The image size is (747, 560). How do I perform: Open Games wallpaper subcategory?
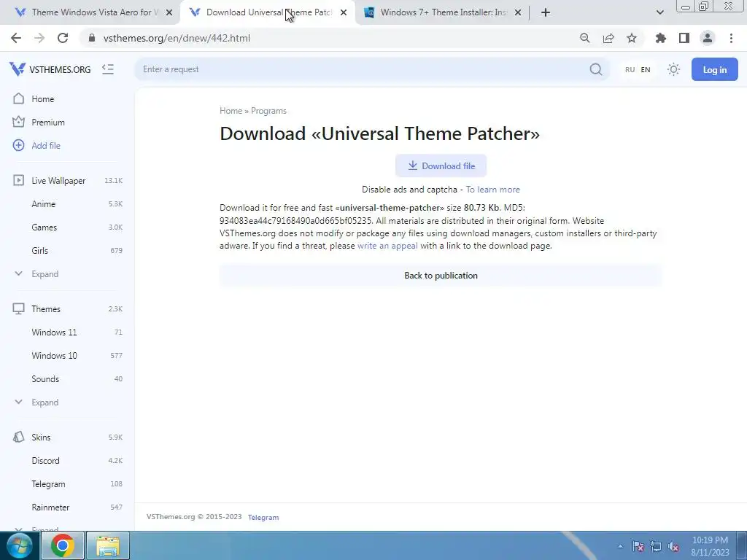[x=44, y=227]
